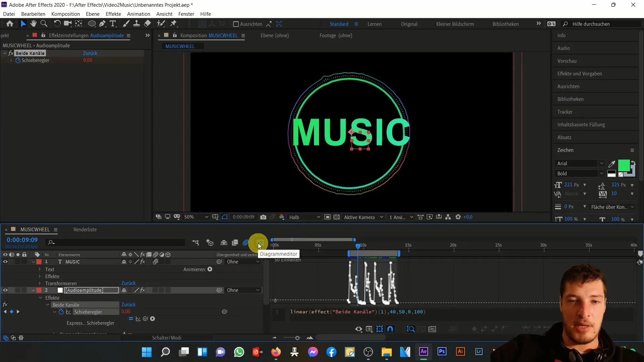The height and width of the screenshot is (362, 644).
Task: Click the Renderliste (Render Queue) icon
Action: [86, 229]
